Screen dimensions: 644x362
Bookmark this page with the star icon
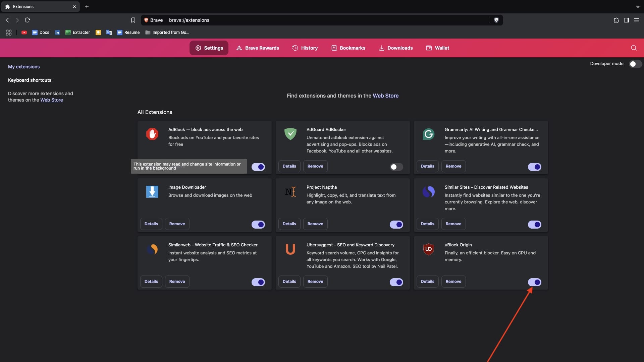[133, 20]
